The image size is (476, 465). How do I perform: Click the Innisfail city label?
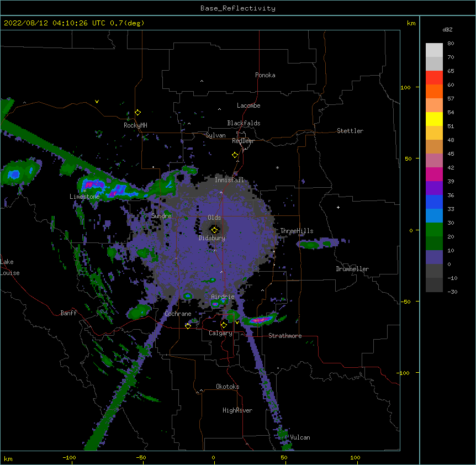(x=229, y=180)
